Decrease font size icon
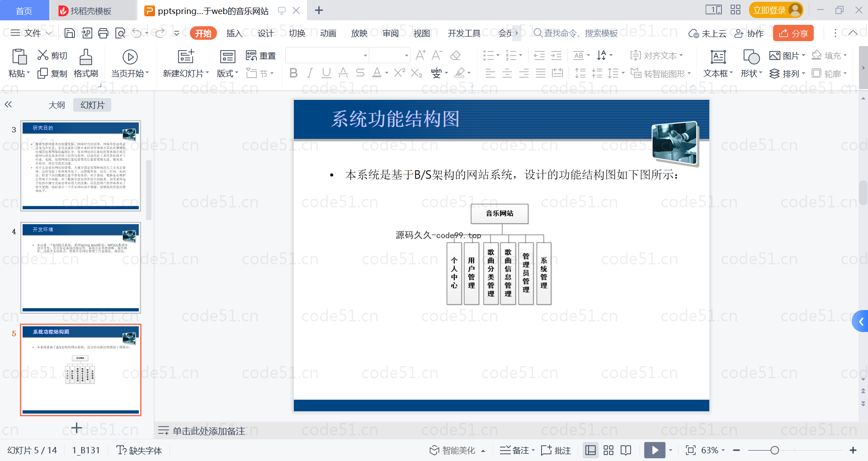Screen dimensions: 868x461 tap(437, 55)
